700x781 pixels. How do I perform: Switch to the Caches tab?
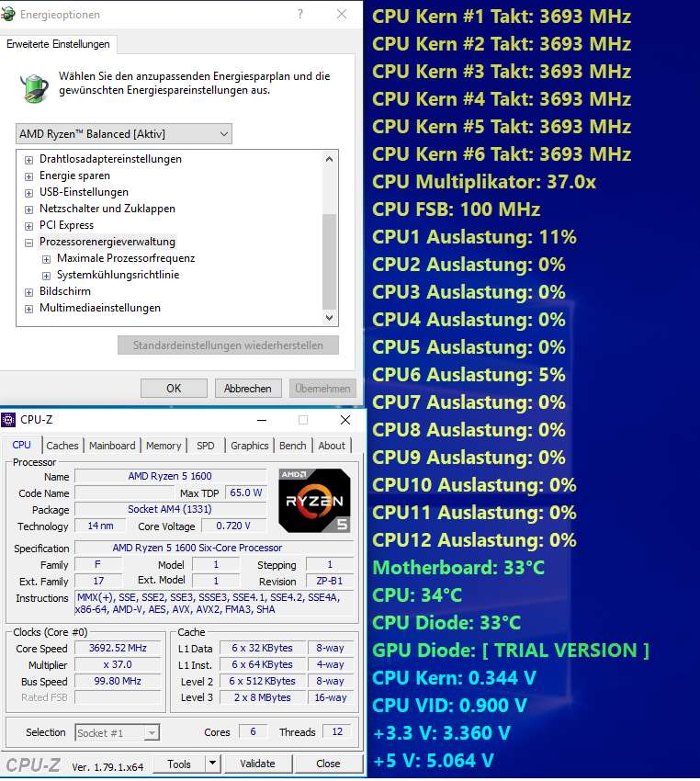coord(62,446)
